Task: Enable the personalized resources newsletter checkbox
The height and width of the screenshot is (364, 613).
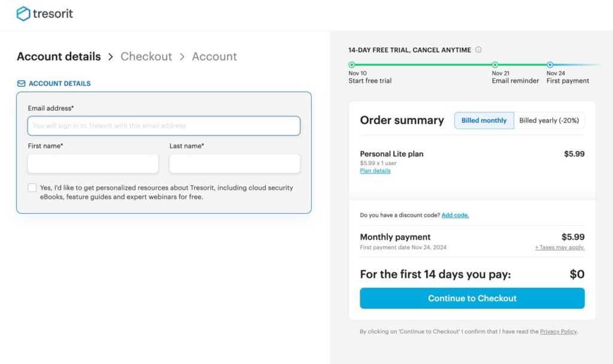Action: [32, 187]
